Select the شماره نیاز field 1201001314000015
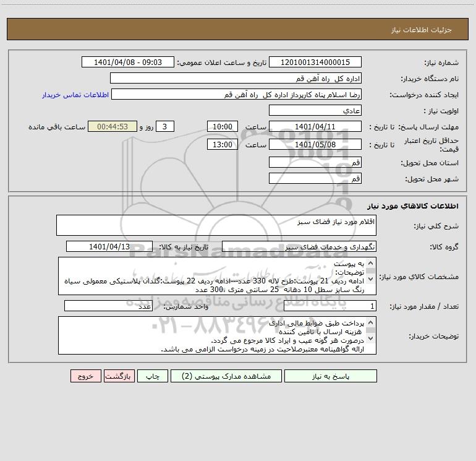 tap(315, 62)
